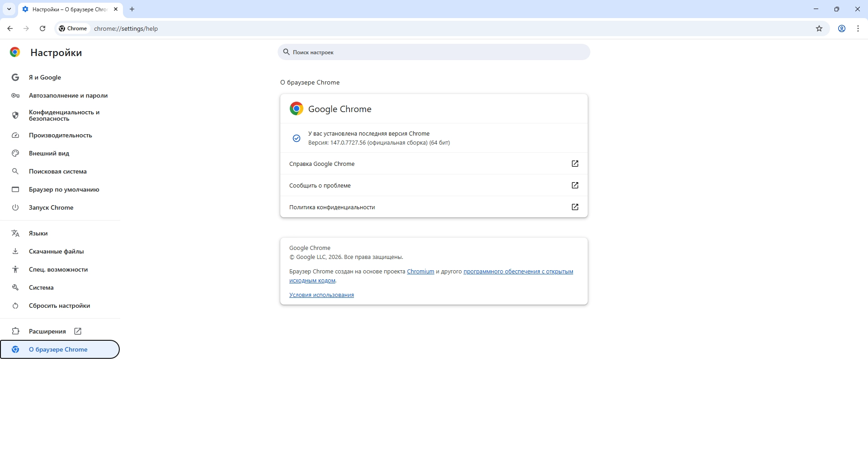Open the tab search dropdown arrow

click(9, 9)
